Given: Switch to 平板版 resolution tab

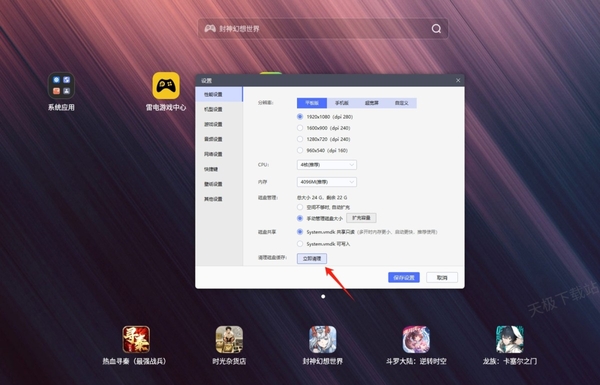Looking at the screenshot, I should pos(312,103).
